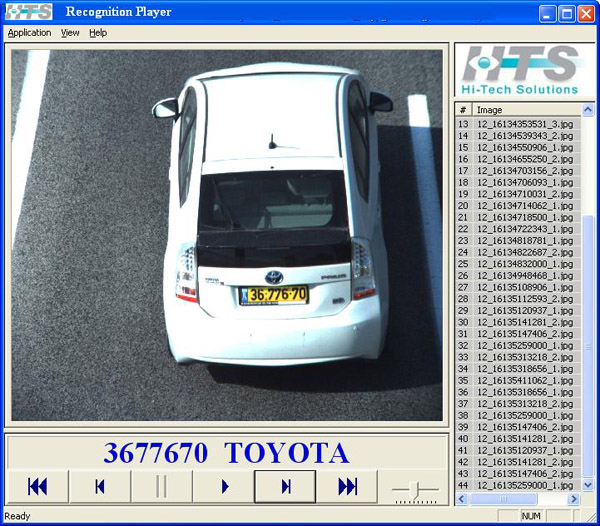Select row 38 12_16135259000_1.jpg
Viewport: 600px width, 526px height.
(518, 415)
